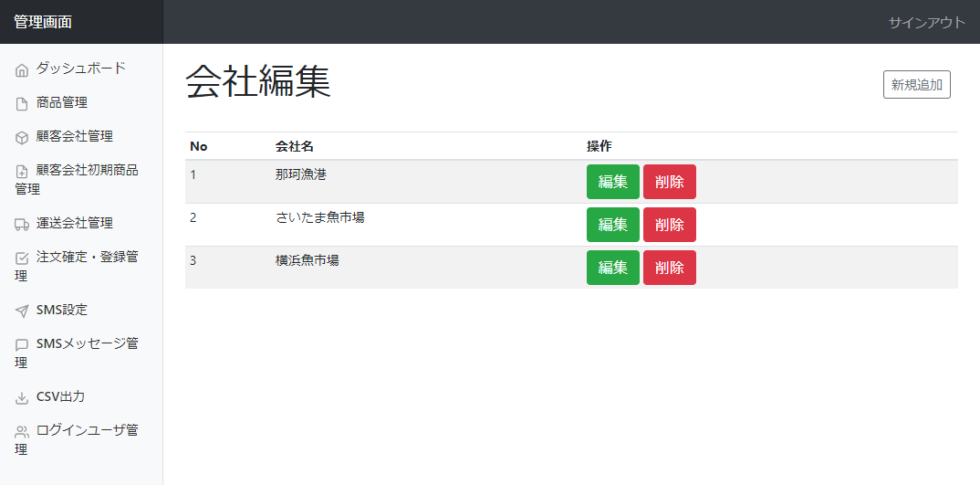The width and height of the screenshot is (980, 485).
Task: Select CSV出力 in the sidebar
Action: click(x=60, y=396)
